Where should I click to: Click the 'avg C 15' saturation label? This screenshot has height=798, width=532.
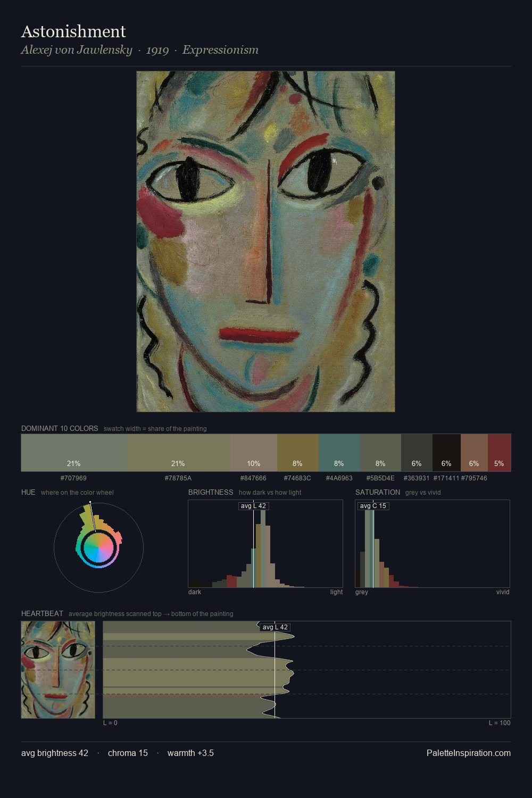coord(373,506)
